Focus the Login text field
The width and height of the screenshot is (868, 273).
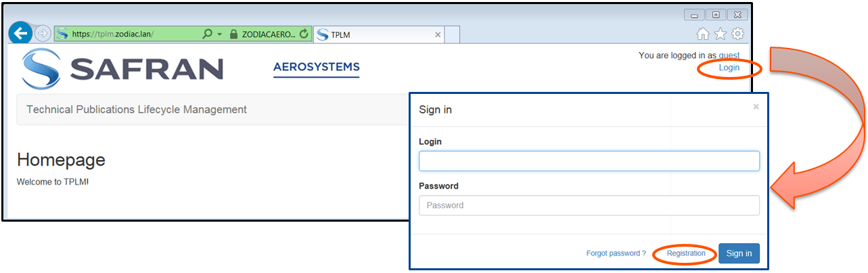coord(589,161)
